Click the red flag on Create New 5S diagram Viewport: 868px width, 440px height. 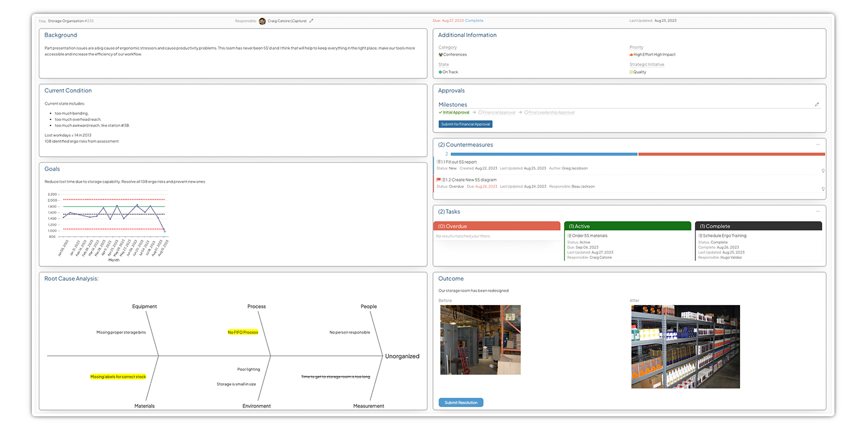439,179
